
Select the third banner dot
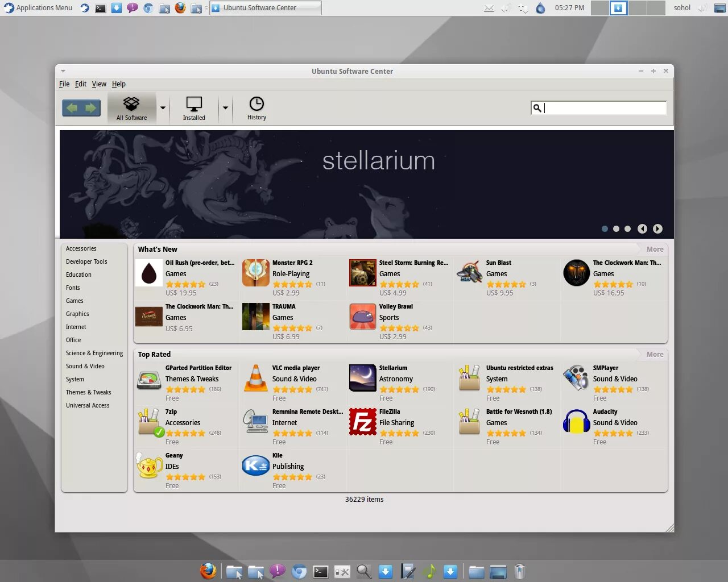point(627,229)
